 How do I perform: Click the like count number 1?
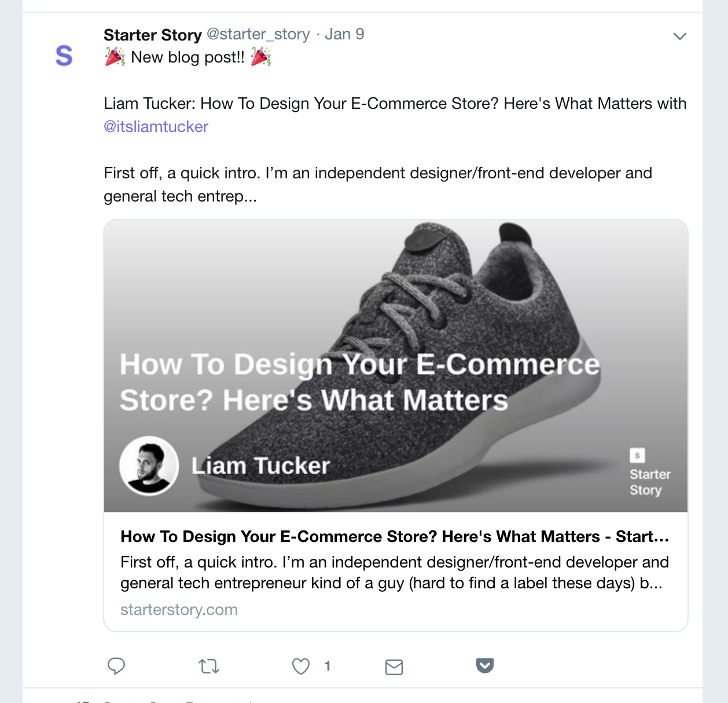click(x=328, y=667)
